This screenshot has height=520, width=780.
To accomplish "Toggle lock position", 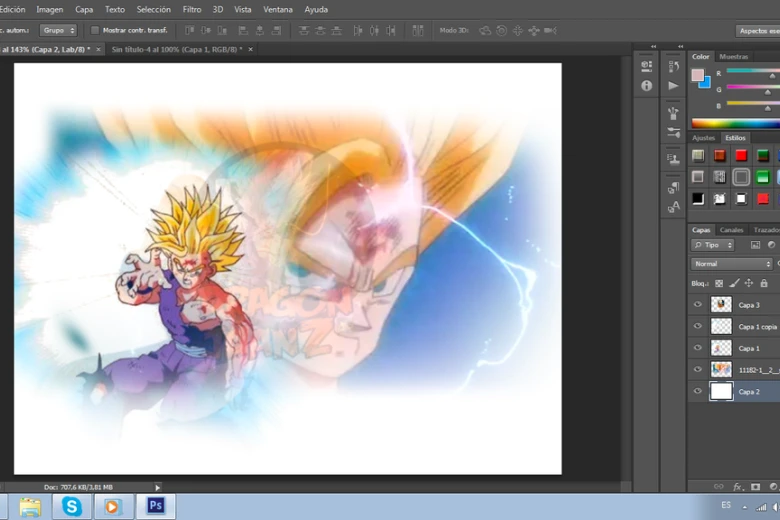I will tap(749, 283).
